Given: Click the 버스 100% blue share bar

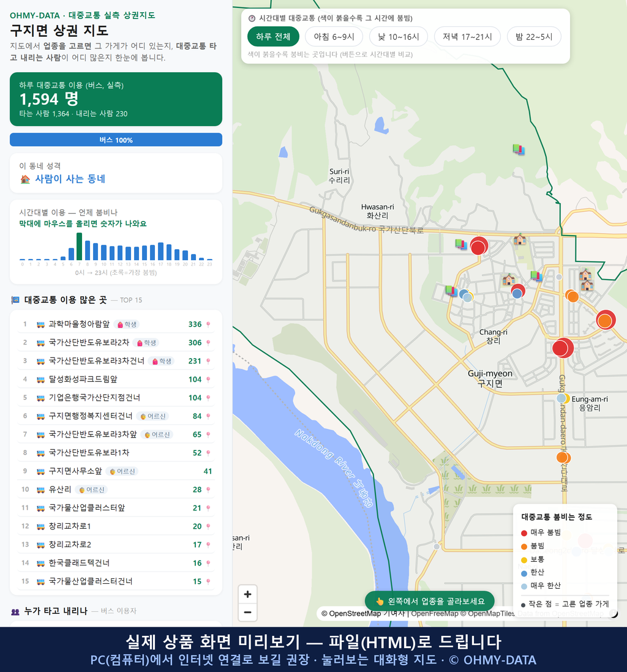Looking at the screenshot, I should 116,140.
